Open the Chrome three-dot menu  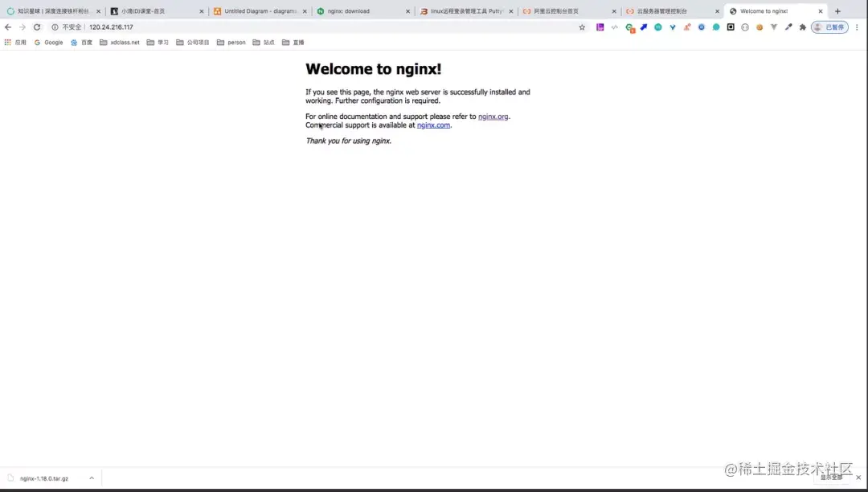(x=857, y=27)
